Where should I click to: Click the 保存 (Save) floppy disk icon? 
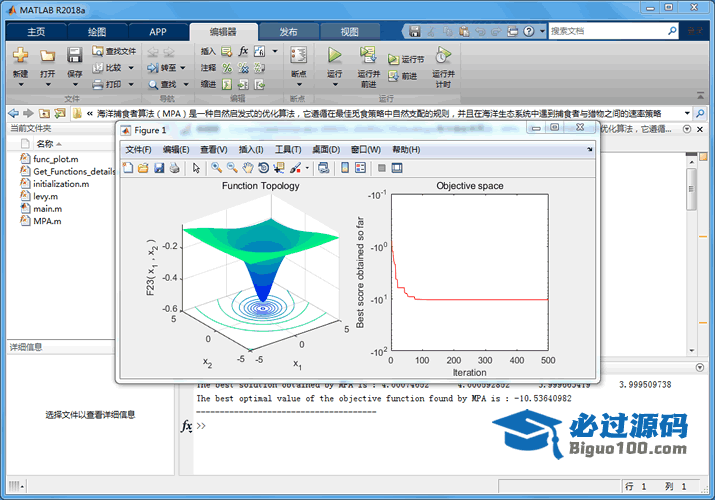[74, 55]
